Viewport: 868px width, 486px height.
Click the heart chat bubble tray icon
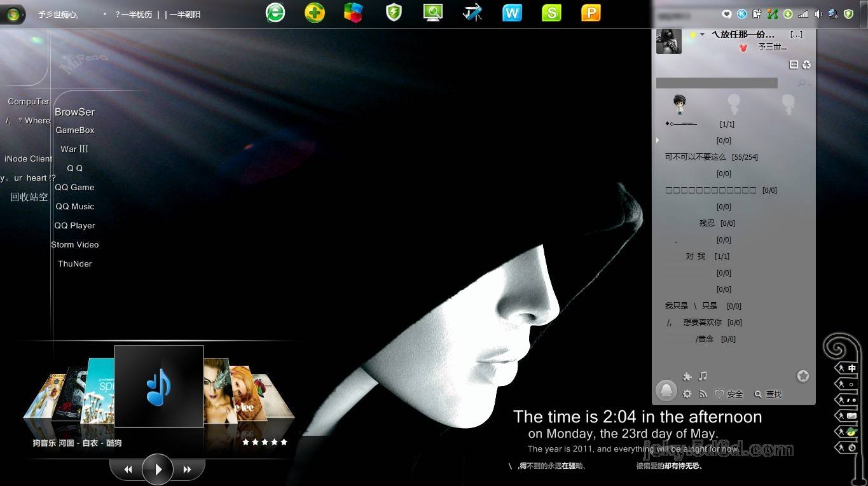pyautogui.click(x=727, y=14)
